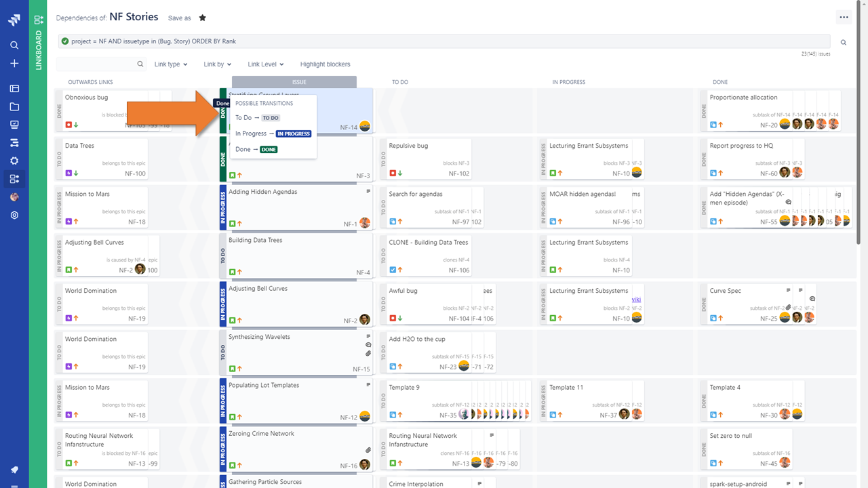Click the Linkboard icon atop green panel
Screen dimensions: 868x488
[39, 20]
